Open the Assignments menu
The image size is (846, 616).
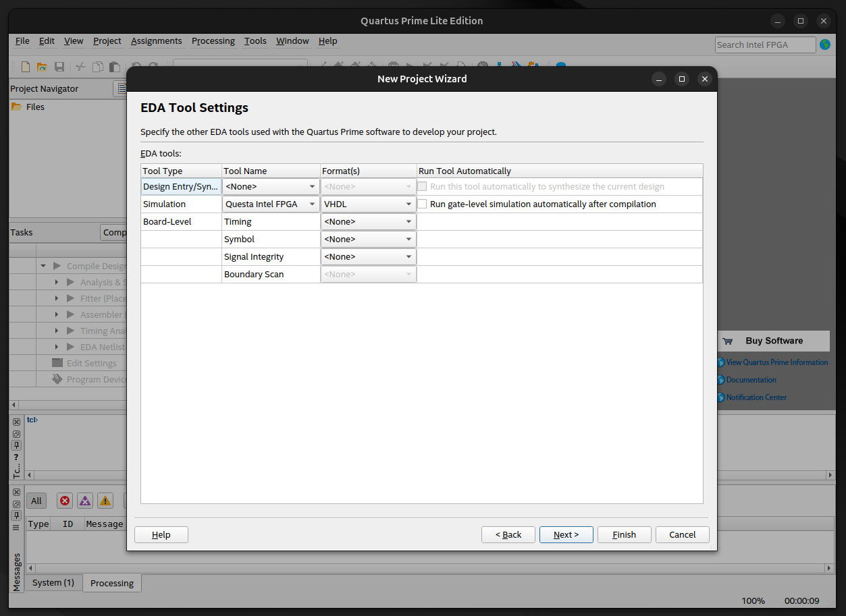pos(156,41)
